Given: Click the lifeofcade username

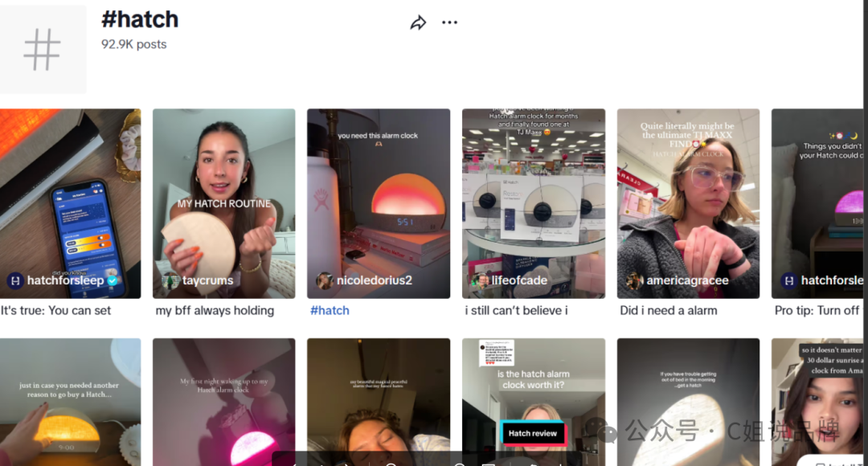Looking at the screenshot, I should click(x=519, y=280).
